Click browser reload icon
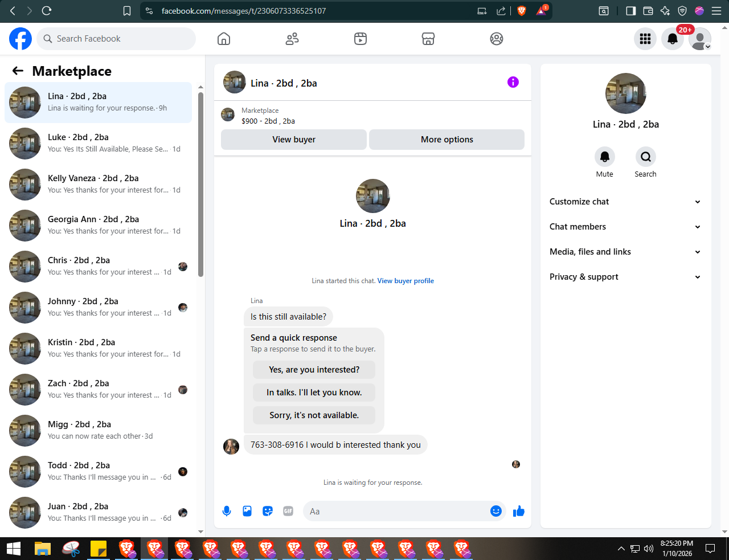Image resolution: width=729 pixels, height=560 pixels. click(x=47, y=11)
